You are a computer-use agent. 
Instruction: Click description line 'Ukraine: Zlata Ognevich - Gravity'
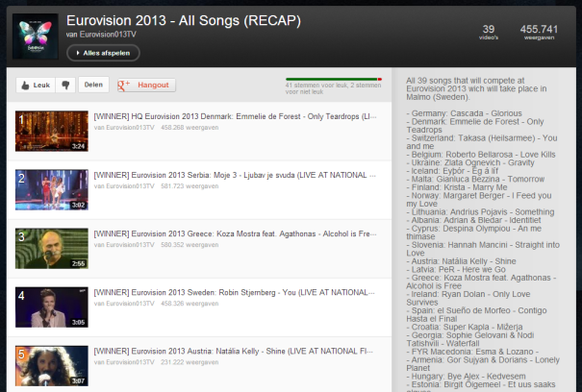pyautogui.click(x=470, y=162)
